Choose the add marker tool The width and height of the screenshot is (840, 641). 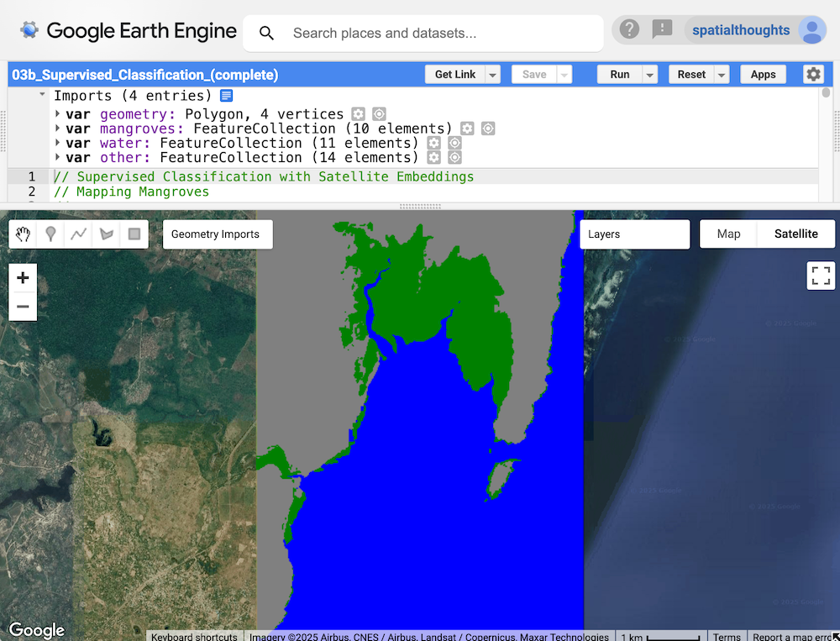(x=50, y=234)
